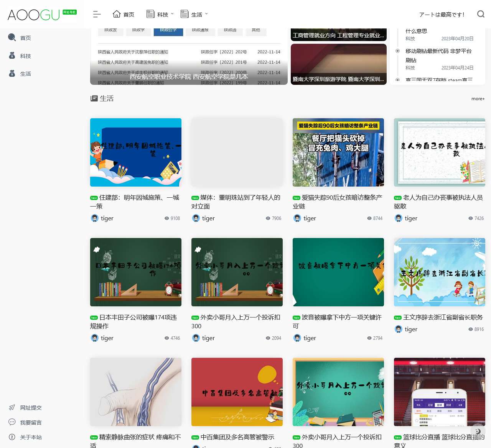Open 网址提交 submit icon in sidebar
The height and width of the screenshot is (448, 491).
point(12,407)
